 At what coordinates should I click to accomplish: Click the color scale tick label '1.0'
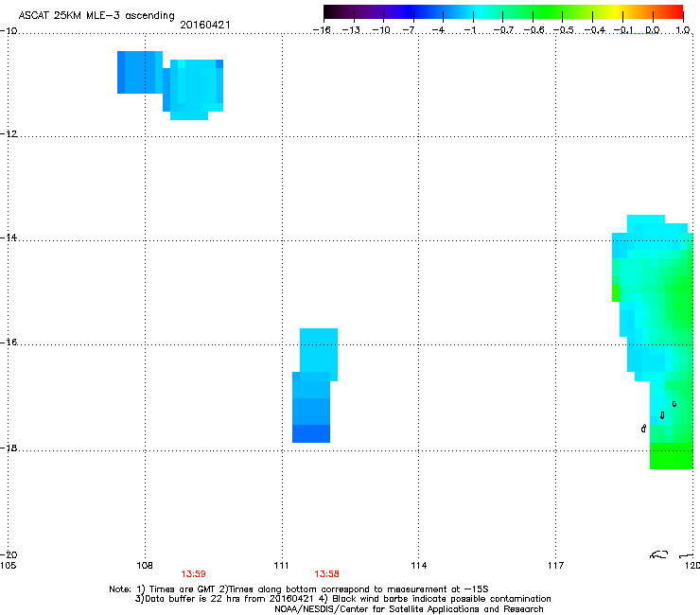(683, 30)
